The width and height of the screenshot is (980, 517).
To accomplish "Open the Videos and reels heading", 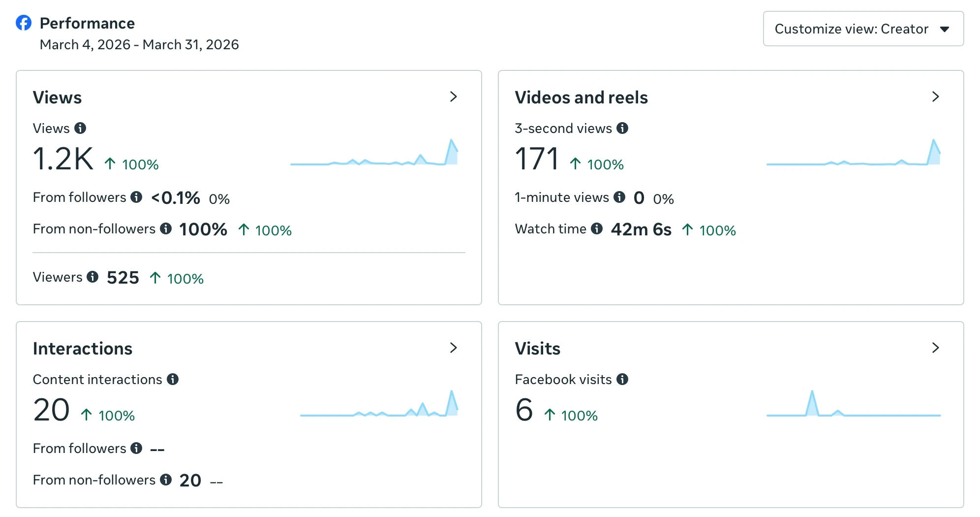I will pos(581,97).
